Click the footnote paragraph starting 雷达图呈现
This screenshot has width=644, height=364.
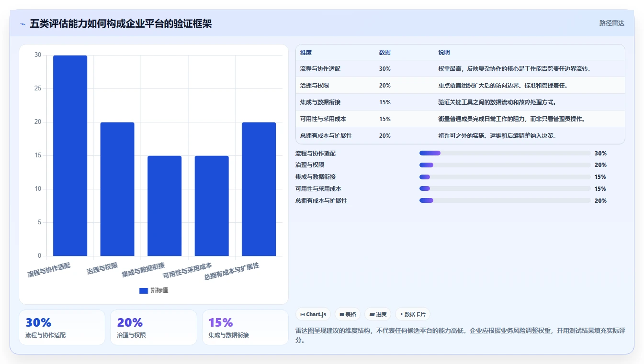pyautogui.click(x=461, y=336)
